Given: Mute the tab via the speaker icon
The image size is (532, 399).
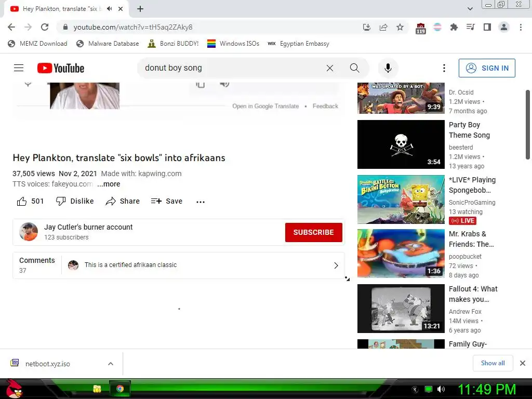Looking at the screenshot, I should pos(109,9).
